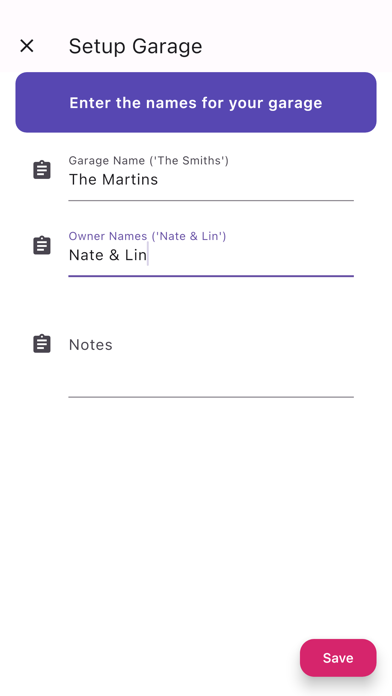Click the 'Enter the names for your garage' banner

coord(196,103)
